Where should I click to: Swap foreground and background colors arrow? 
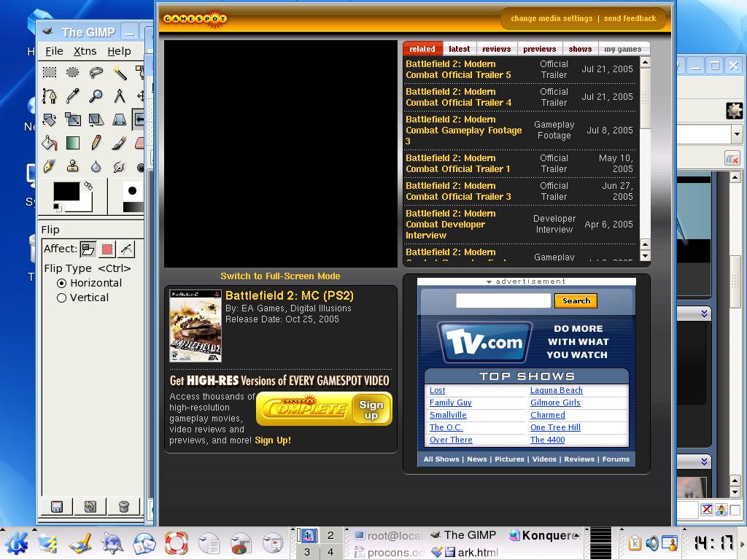(88, 186)
